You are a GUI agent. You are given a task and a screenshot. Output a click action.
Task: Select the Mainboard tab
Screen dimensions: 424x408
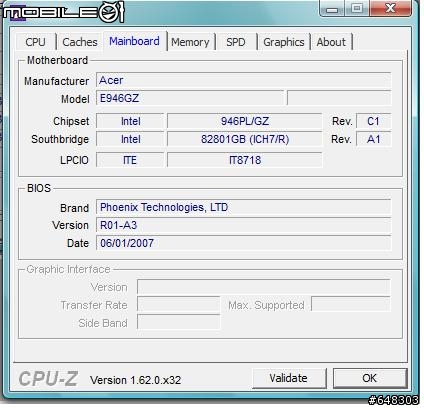pos(135,41)
